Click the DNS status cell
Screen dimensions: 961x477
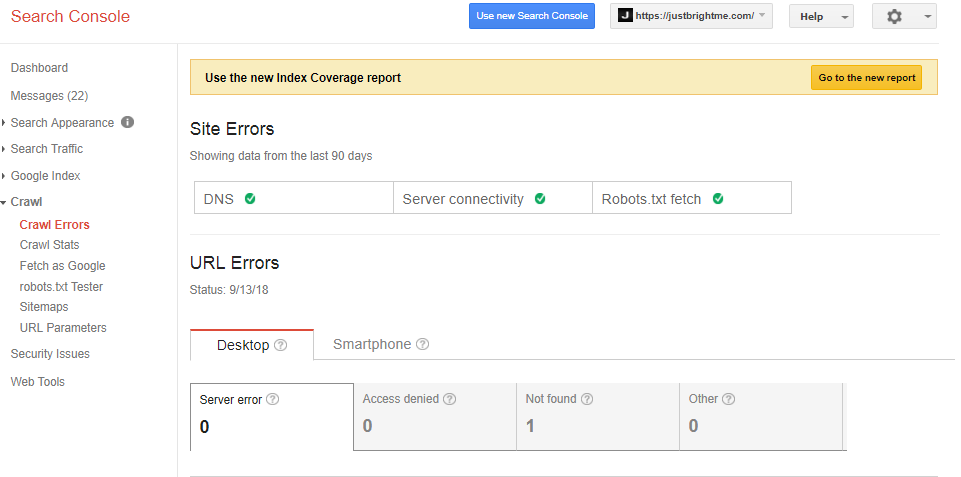(294, 197)
